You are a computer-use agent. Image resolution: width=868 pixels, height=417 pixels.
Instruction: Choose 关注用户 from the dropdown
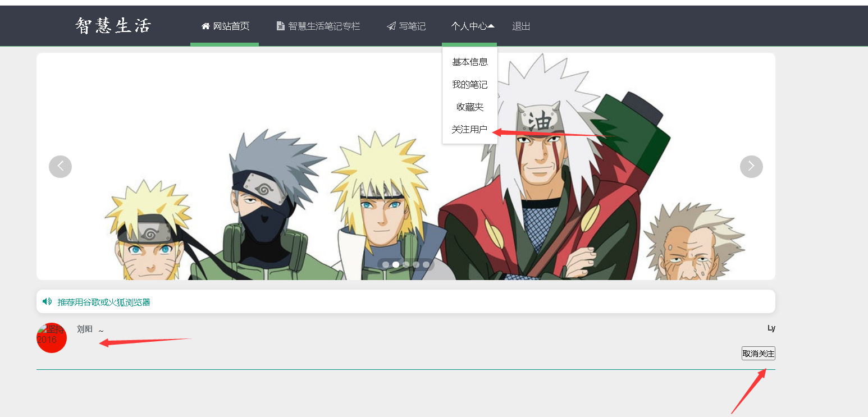point(470,130)
